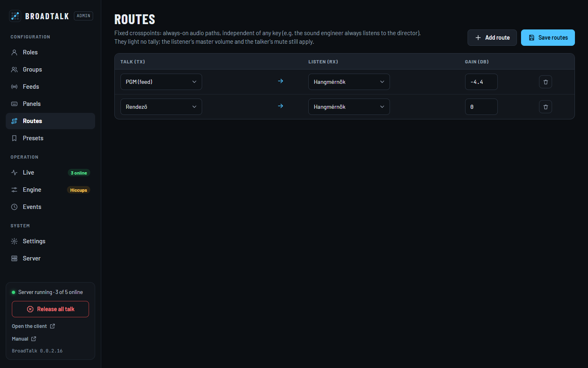The height and width of the screenshot is (368, 588).
Task: Click the Server running status text
Action: 51,292
